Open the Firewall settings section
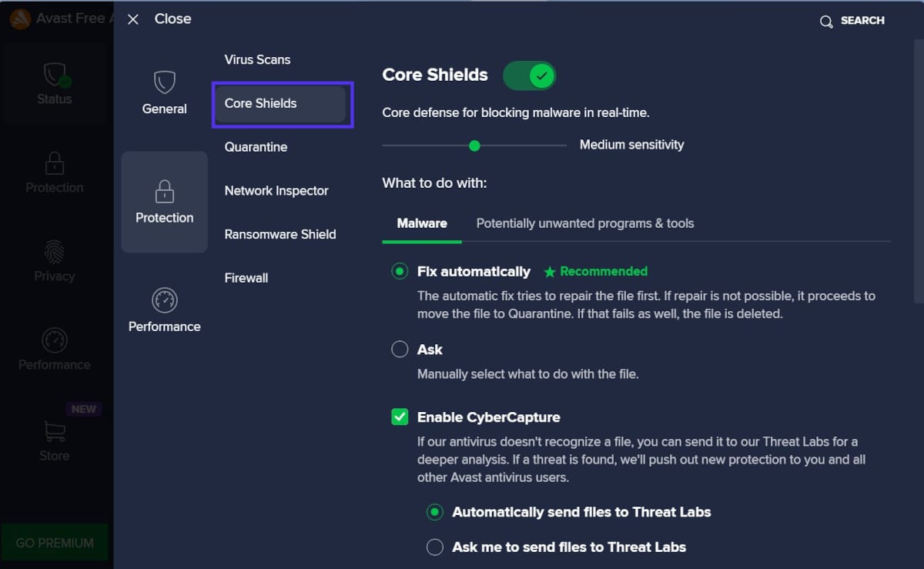Viewport: 924px width, 569px height. 246,277
